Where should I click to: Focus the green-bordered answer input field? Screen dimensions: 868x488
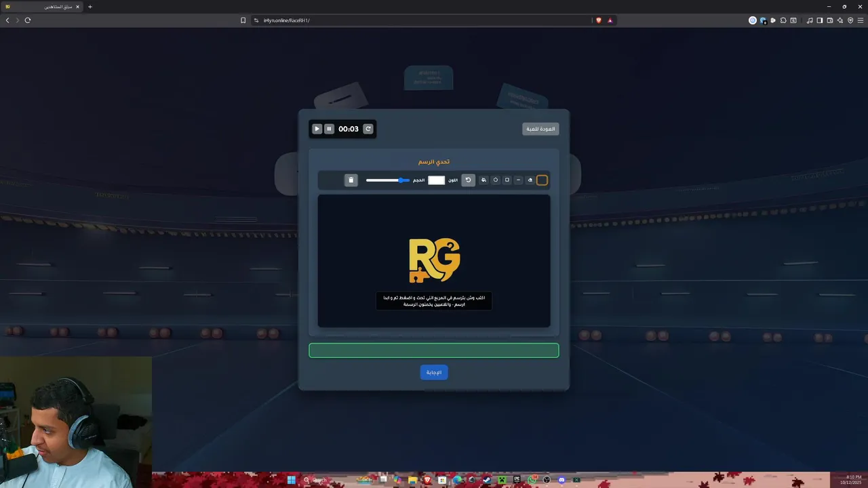[434, 350]
